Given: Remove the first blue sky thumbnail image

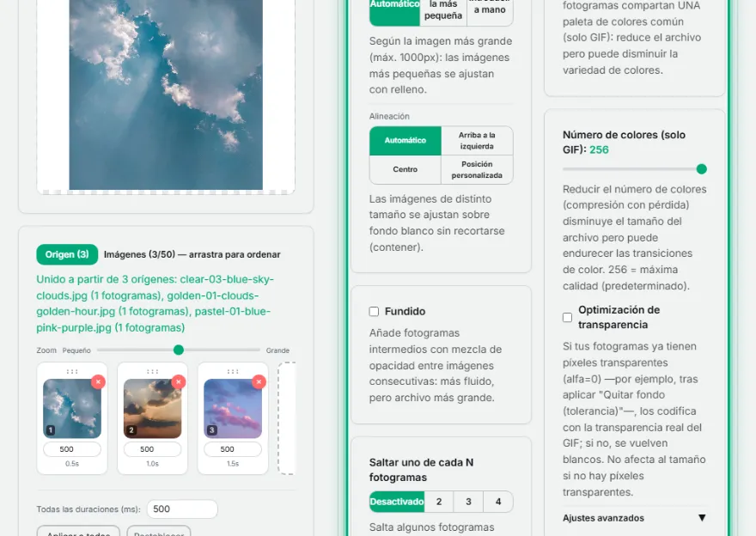Looking at the screenshot, I should (98, 381).
